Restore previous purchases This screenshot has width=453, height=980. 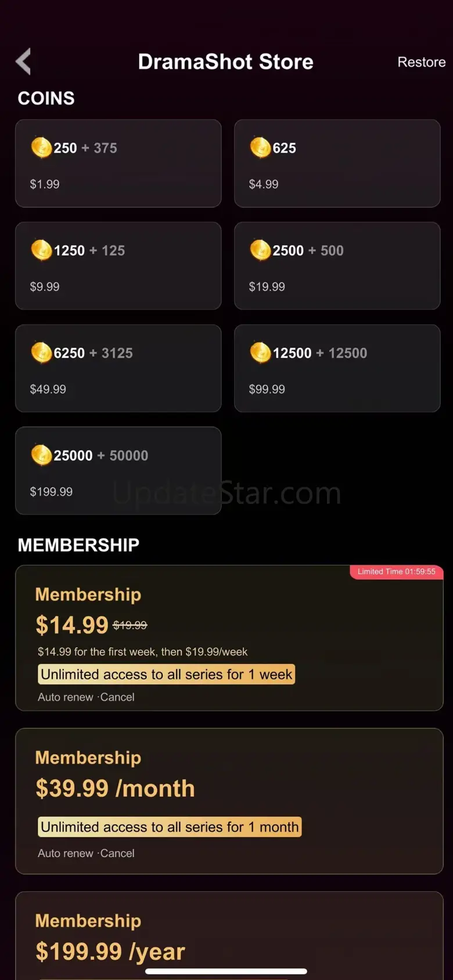point(421,62)
